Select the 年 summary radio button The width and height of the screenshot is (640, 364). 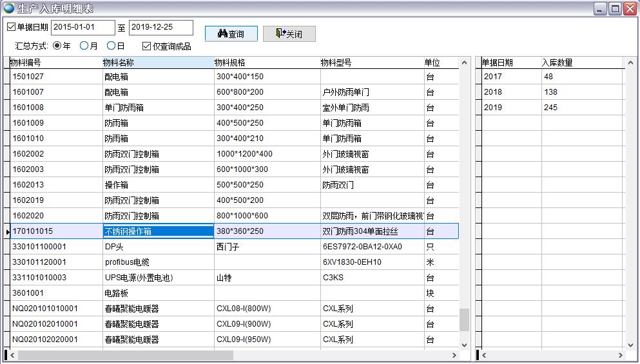point(57,46)
